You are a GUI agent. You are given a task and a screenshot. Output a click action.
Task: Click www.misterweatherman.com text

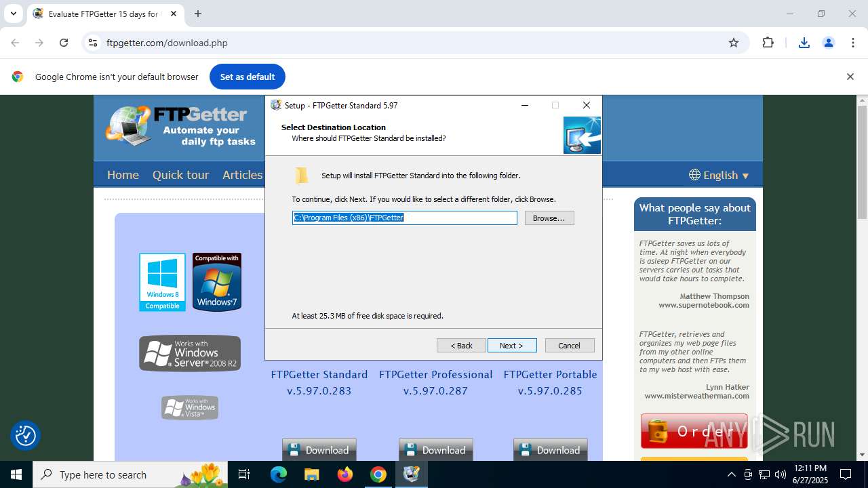697,396
